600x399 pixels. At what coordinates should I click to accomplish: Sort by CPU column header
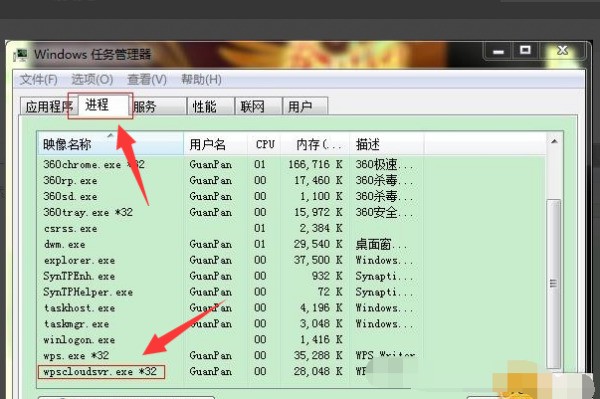click(x=264, y=144)
